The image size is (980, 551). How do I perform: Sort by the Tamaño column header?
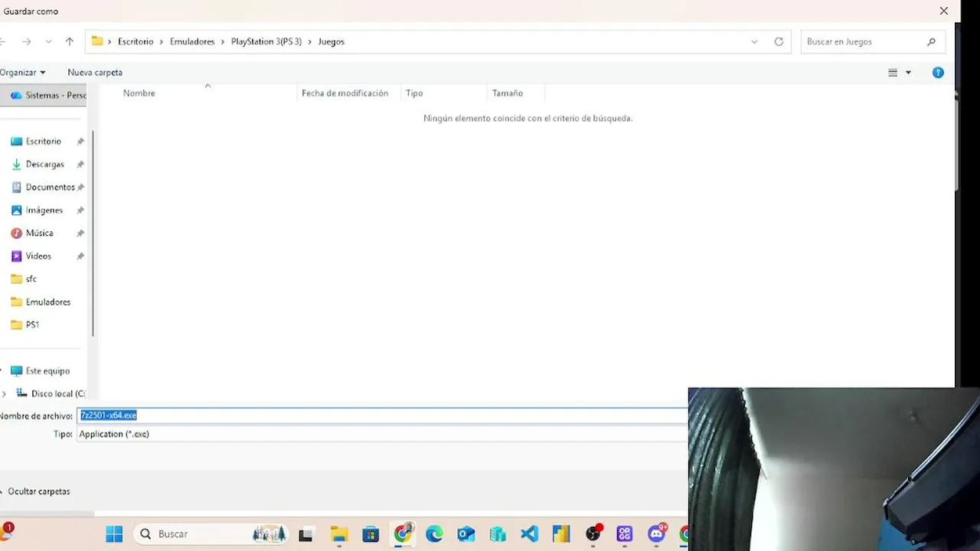click(x=508, y=93)
